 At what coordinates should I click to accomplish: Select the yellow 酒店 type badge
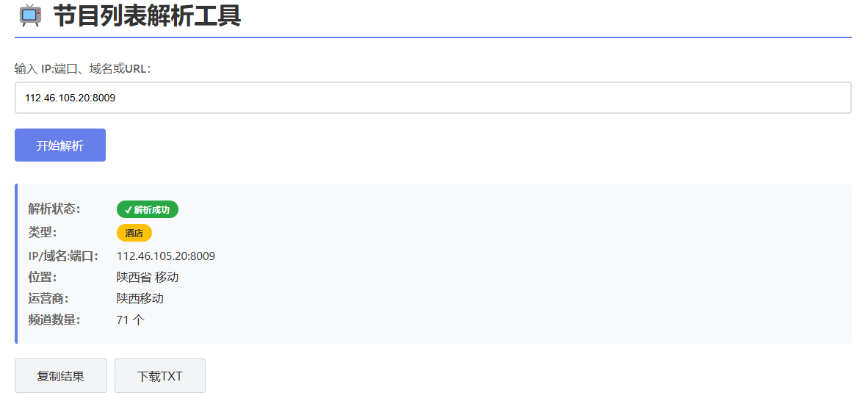[x=134, y=233]
